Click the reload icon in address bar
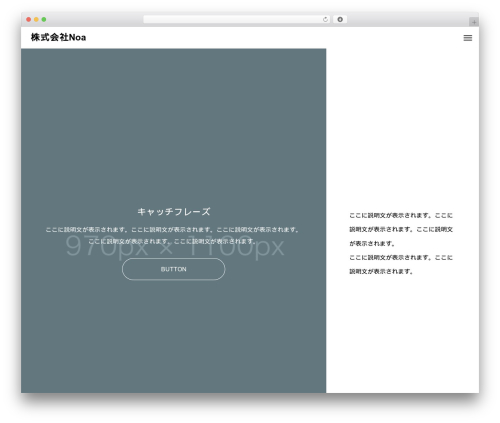 (325, 20)
